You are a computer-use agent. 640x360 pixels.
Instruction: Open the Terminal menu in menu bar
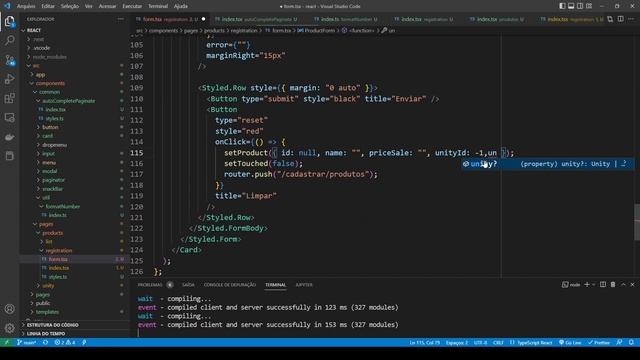(x=158, y=6)
